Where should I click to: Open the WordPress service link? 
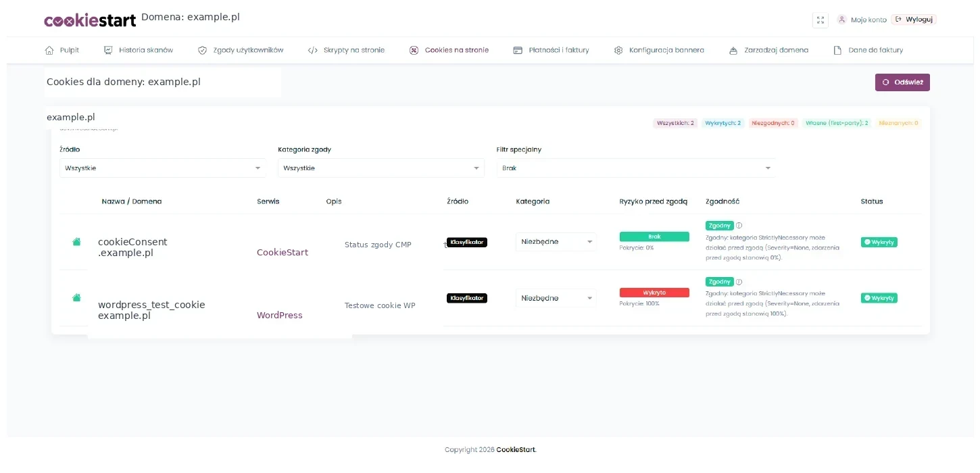280,315
